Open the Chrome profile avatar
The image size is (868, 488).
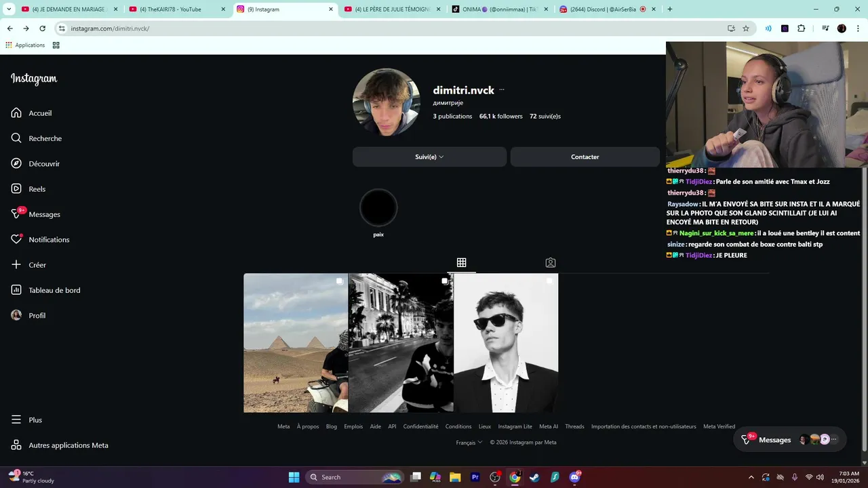842,28
